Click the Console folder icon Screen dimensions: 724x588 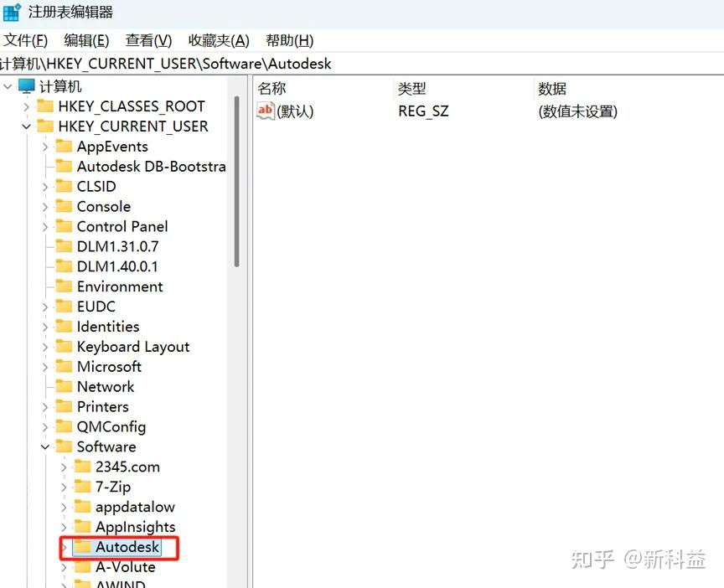(x=64, y=206)
